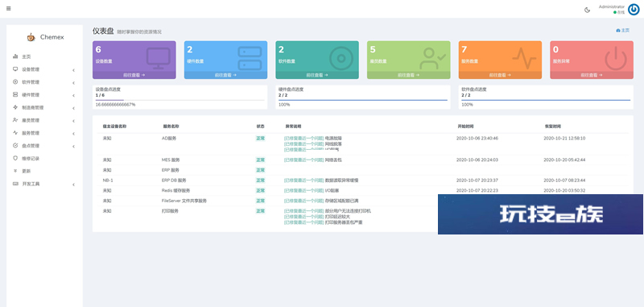Expand the 制造商管理 submenu chevron
This screenshot has width=644, height=307.
coord(73,108)
